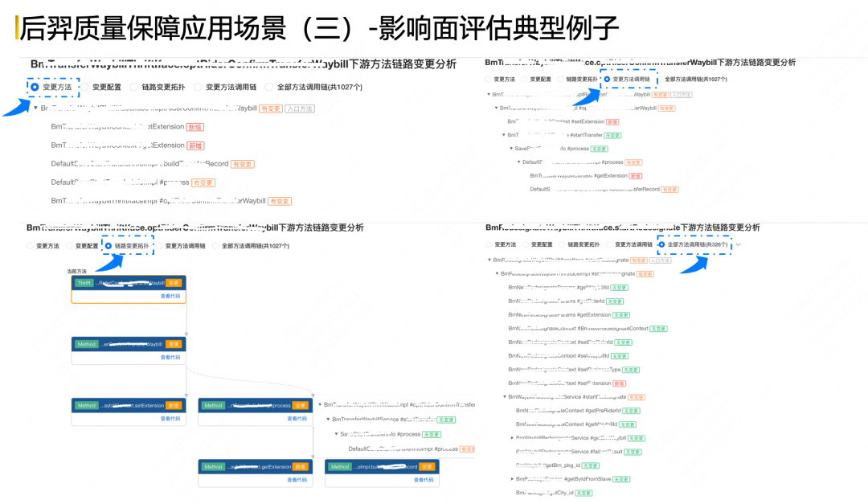Collapse the root tree node in top-left panel

coord(35,109)
